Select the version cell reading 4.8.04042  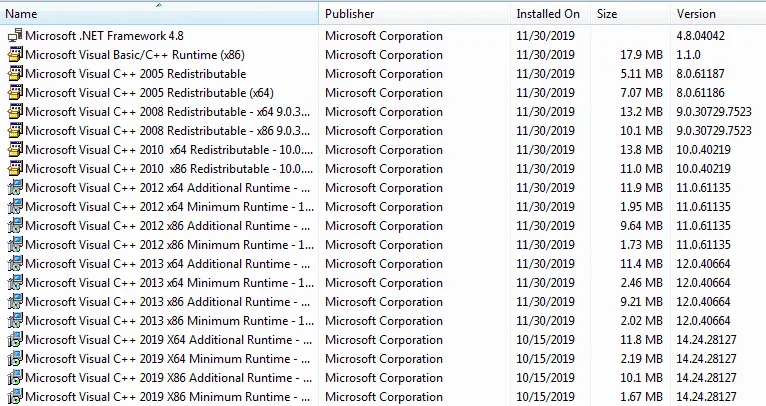701,36
